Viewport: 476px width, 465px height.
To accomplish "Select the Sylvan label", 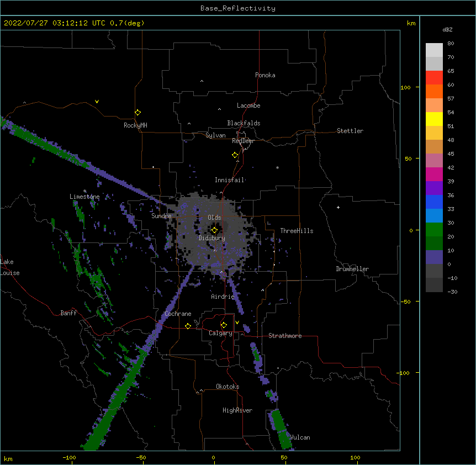I will pyautogui.click(x=215, y=135).
